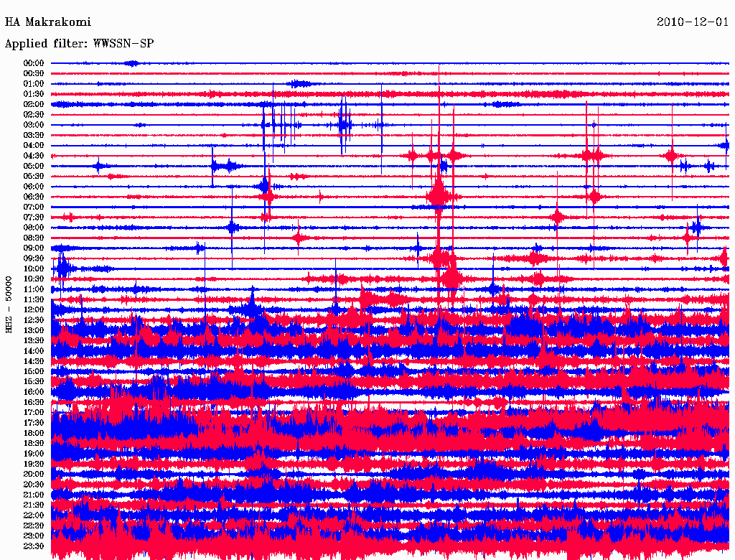
Task: Select the 16:00 time row label
Action: pos(34,392)
